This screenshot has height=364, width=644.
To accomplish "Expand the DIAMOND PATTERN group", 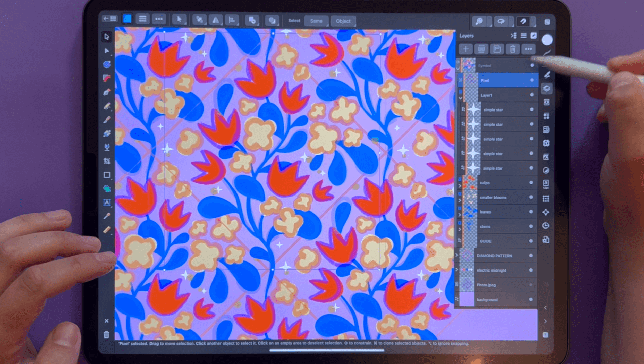I will tap(457, 255).
